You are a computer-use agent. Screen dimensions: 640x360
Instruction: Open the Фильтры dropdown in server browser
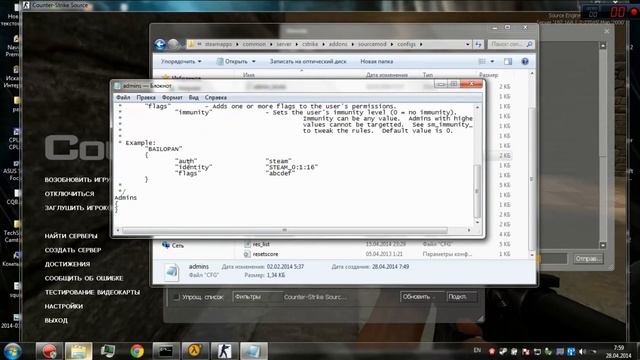[257, 297]
